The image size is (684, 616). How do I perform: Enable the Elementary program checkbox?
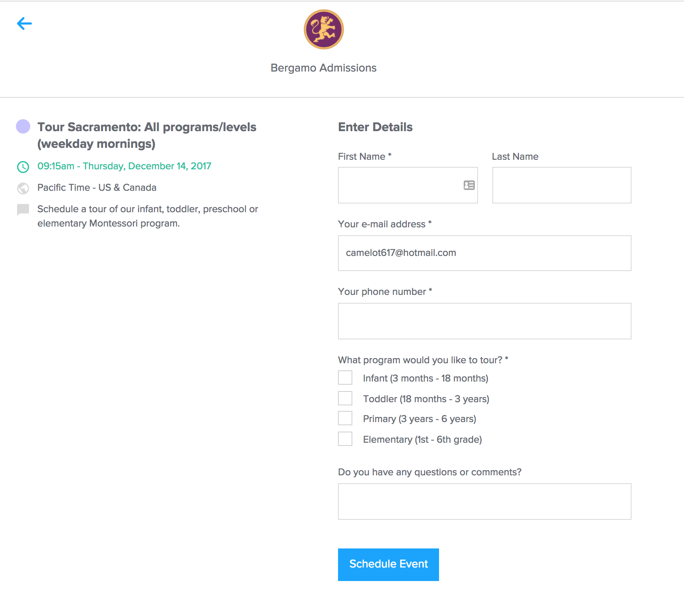(345, 439)
